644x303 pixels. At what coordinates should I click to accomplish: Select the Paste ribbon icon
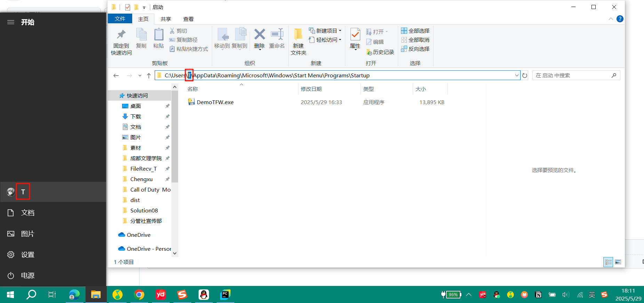coord(159,38)
